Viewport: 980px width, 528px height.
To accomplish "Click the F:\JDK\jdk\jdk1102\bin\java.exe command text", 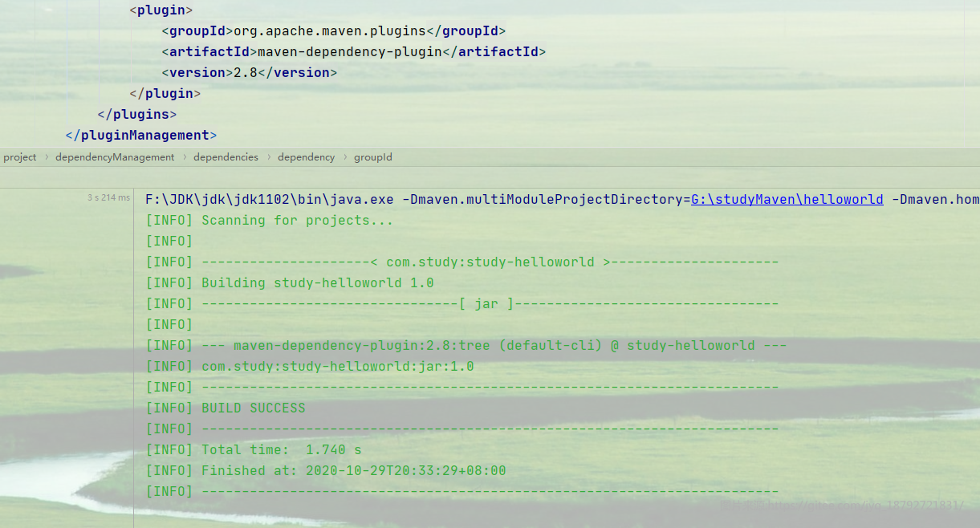I will pos(270,200).
